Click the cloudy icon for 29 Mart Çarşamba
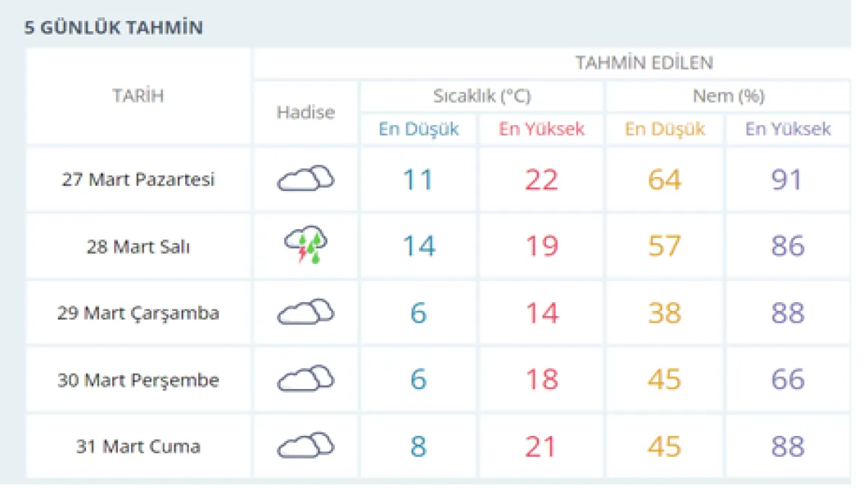This screenshot has height=488, width=868. pos(305,312)
